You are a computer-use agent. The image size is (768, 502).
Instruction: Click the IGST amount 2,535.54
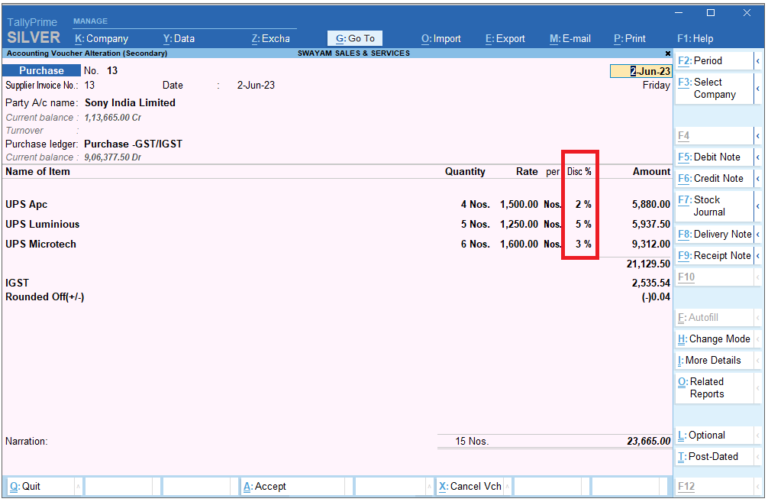(x=650, y=283)
